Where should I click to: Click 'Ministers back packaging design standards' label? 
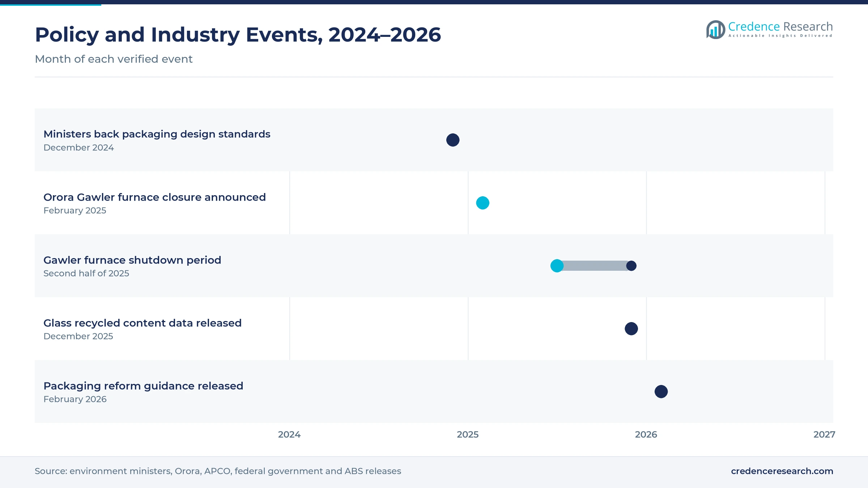[x=157, y=134]
